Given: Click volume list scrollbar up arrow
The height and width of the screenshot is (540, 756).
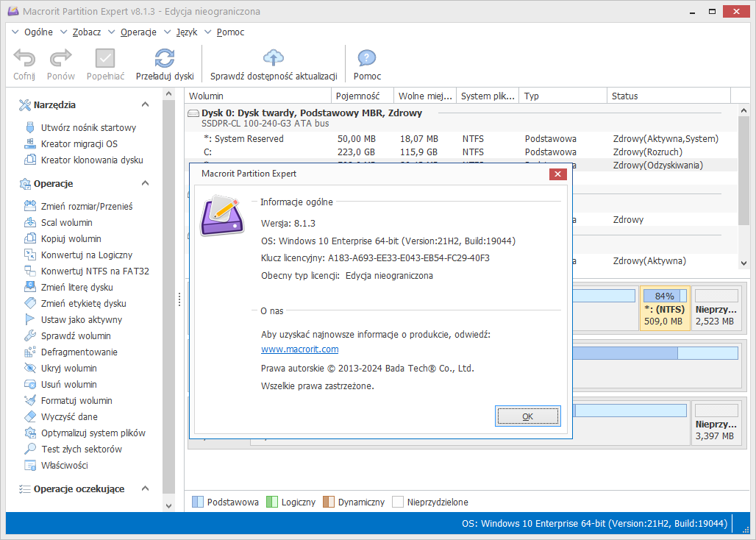Looking at the screenshot, I should point(743,110).
